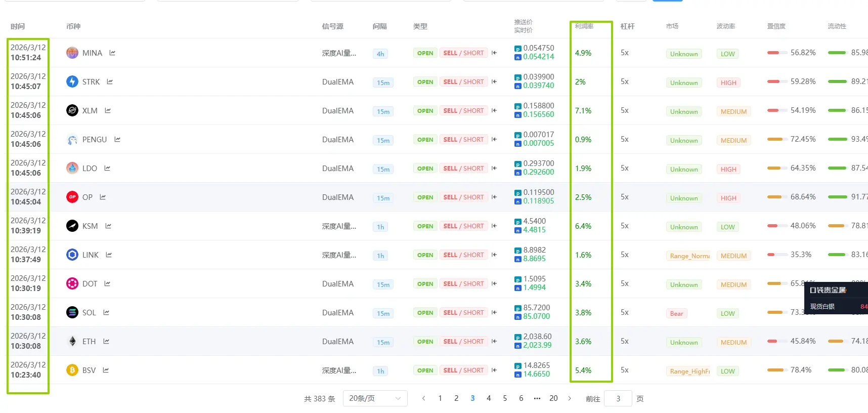Click the arrow icon after ETH SELL/SHORT
This screenshot has width=868, height=413.
point(494,341)
